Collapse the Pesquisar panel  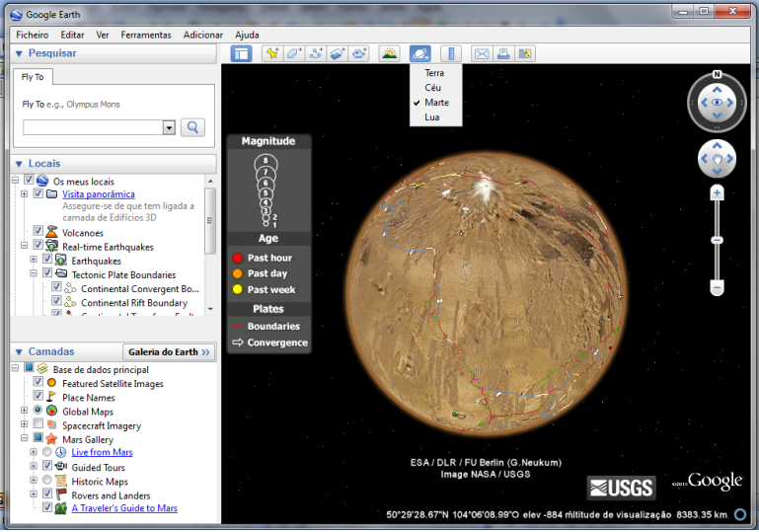coord(19,53)
